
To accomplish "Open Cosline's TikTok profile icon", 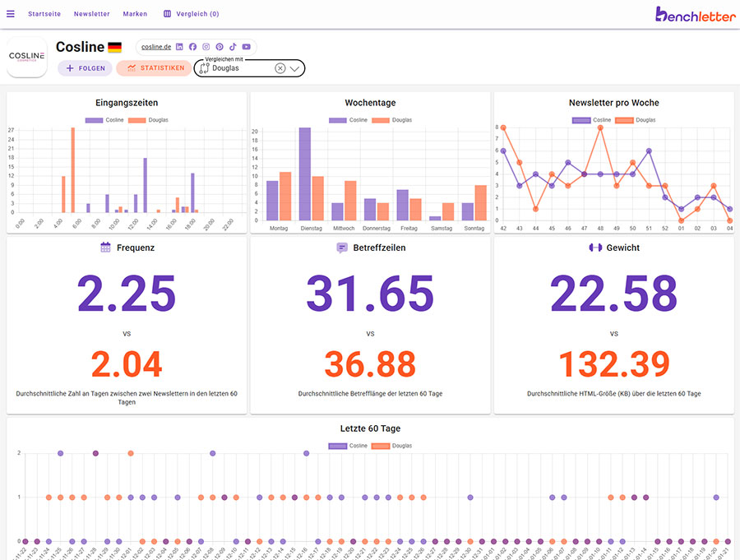I will point(233,47).
